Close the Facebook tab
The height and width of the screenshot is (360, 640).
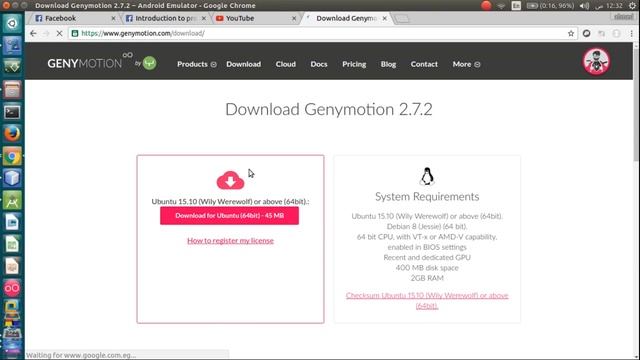click(113, 18)
